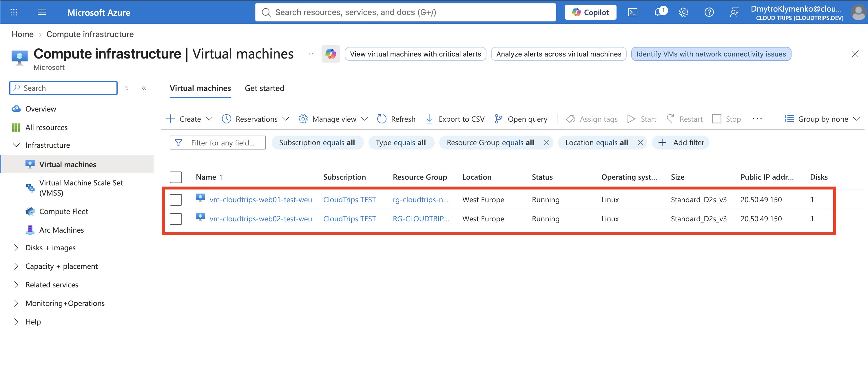Screen dimensions: 868x383
Task: Click the Copilot icon beside the page title
Action: (331, 54)
